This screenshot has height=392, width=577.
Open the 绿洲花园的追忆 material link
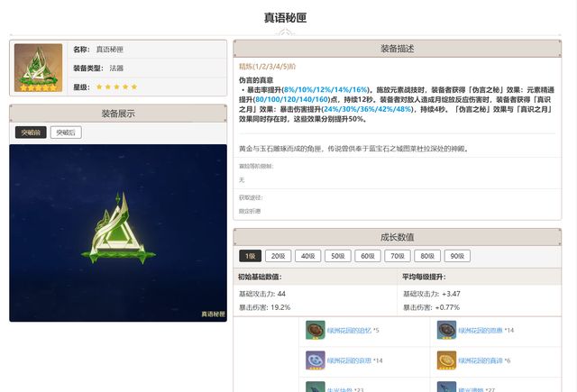[x=349, y=330]
